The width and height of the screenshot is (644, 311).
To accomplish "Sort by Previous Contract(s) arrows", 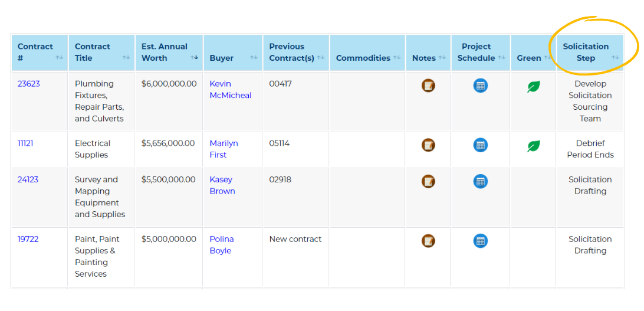I will point(321,58).
